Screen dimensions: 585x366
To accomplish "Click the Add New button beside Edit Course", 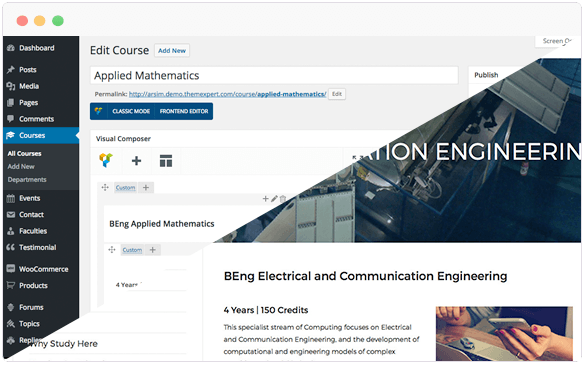I will (x=172, y=51).
